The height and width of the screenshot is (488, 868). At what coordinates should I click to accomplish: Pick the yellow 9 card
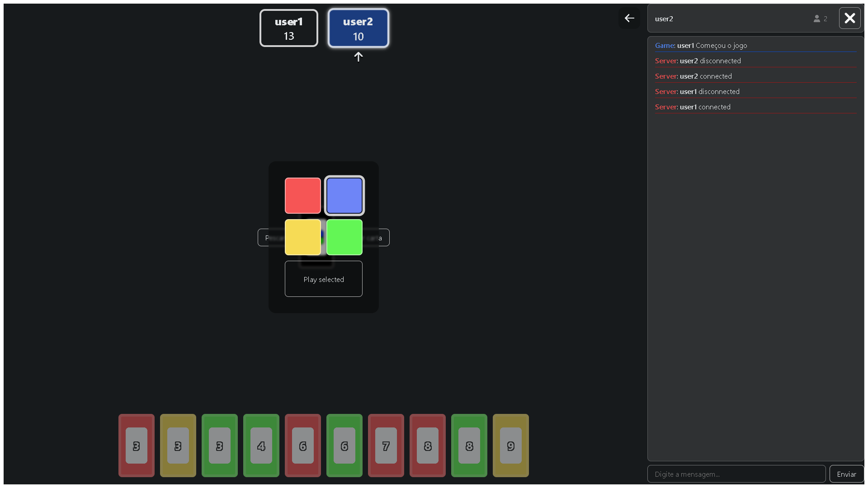click(510, 446)
